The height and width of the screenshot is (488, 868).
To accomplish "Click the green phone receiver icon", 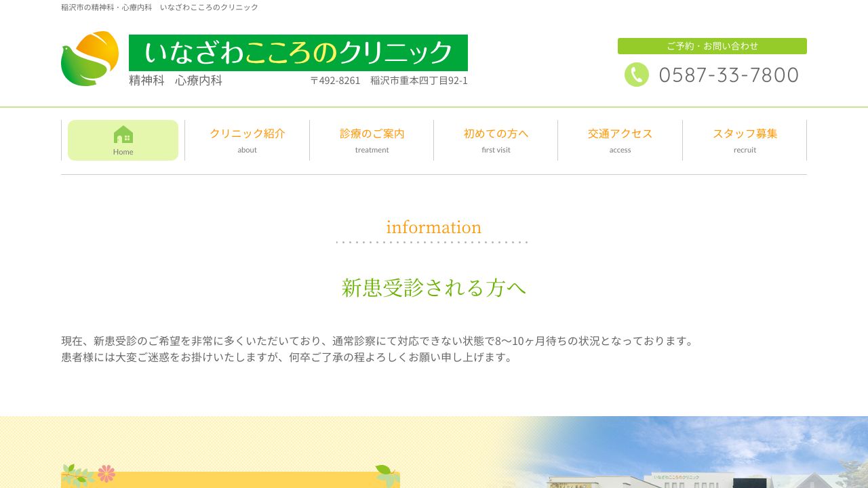I will (x=637, y=75).
